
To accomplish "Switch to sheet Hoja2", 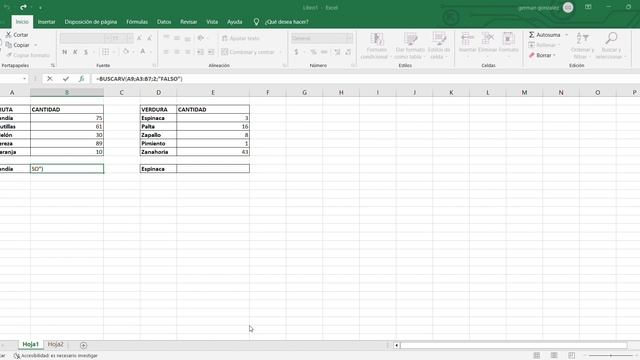I will 56,344.
